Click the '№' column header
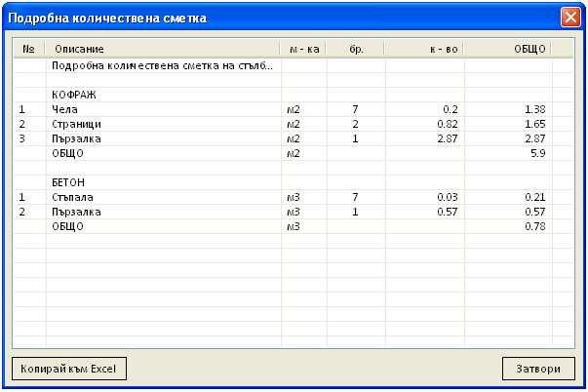 tap(28, 49)
